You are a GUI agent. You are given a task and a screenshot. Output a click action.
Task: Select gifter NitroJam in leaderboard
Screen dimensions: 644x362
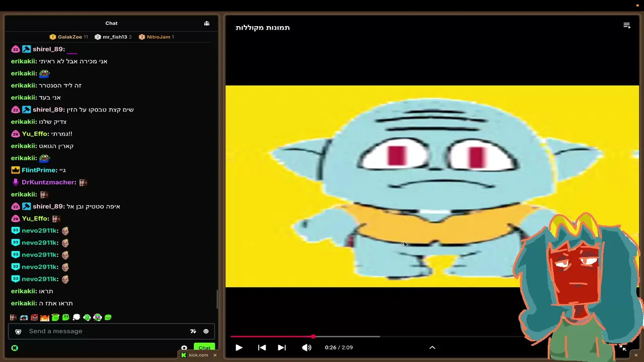[x=156, y=37]
